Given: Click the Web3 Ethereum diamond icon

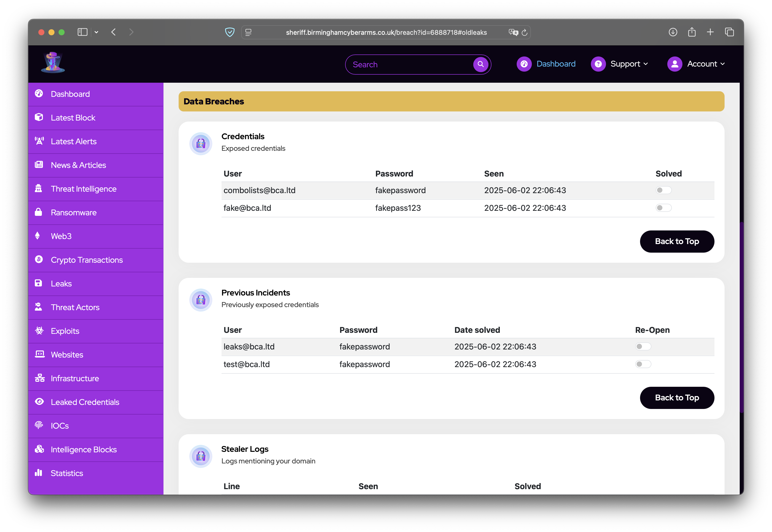Looking at the screenshot, I should (x=38, y=236).
